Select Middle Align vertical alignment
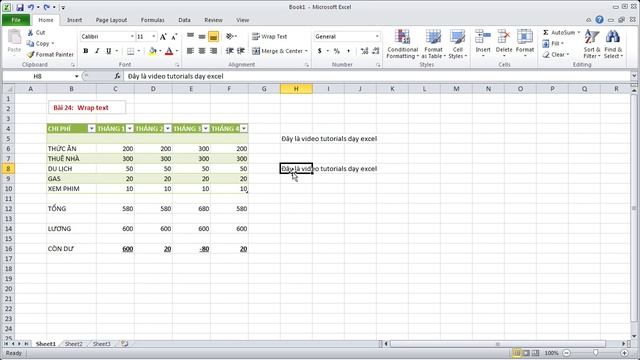Screen dimensions: 640x360 [202, 37]
